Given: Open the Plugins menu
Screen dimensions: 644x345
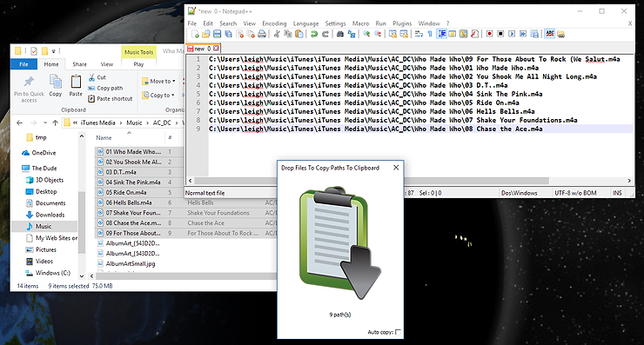Looking at the screenshot, I should pos(402,23).
